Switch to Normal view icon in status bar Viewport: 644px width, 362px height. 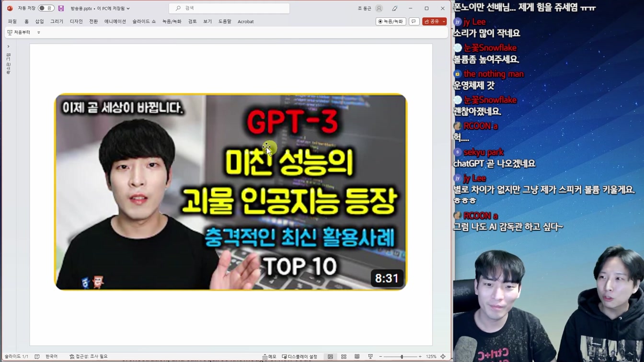tap(330, 357)
